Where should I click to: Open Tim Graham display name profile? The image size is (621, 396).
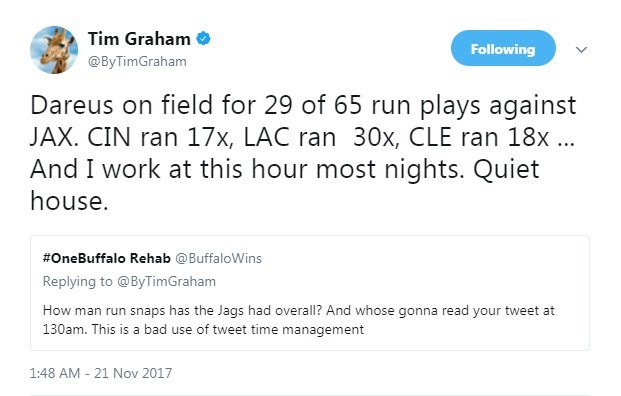point(139,39)
